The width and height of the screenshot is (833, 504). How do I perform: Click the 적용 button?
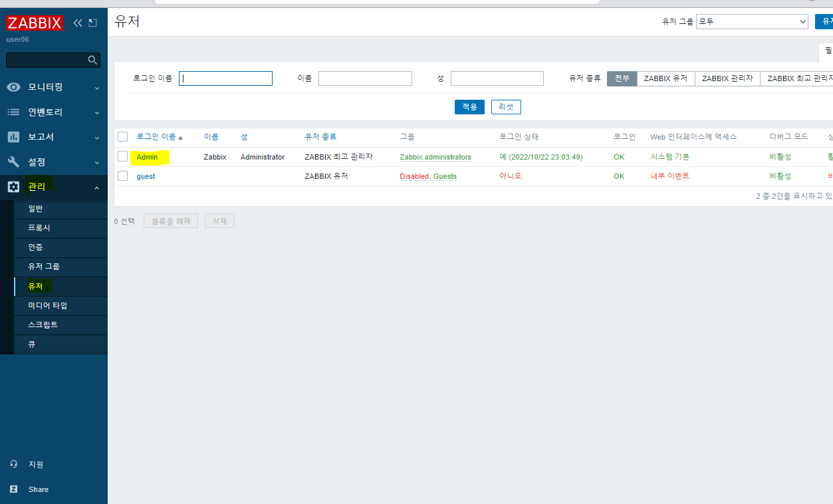click(x=469, y=107)
